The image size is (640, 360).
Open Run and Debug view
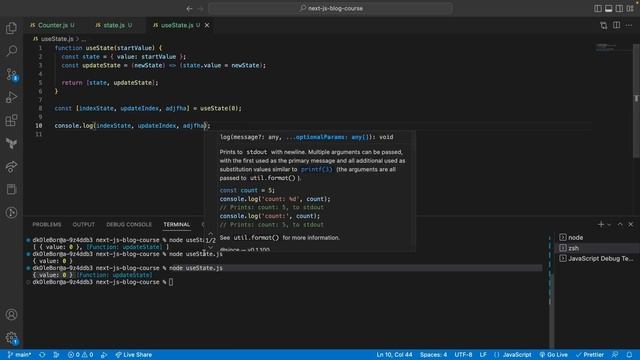tap(11, 97)
